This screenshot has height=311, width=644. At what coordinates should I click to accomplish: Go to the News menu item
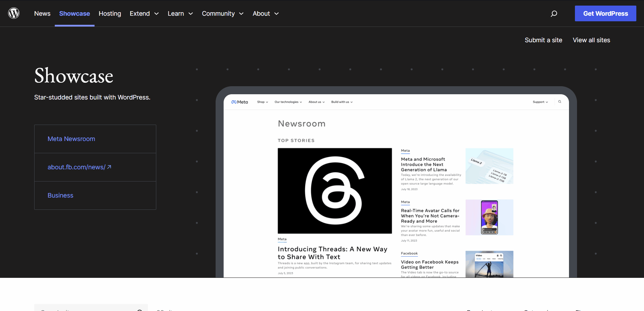[x=42, y=14]
